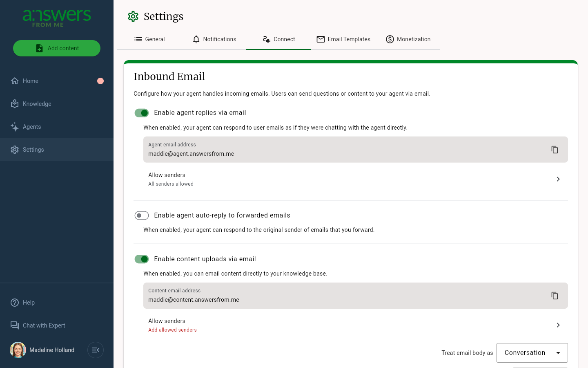
Task: Click the Madeline Holland name label
Action: click(x=52, y=350)
